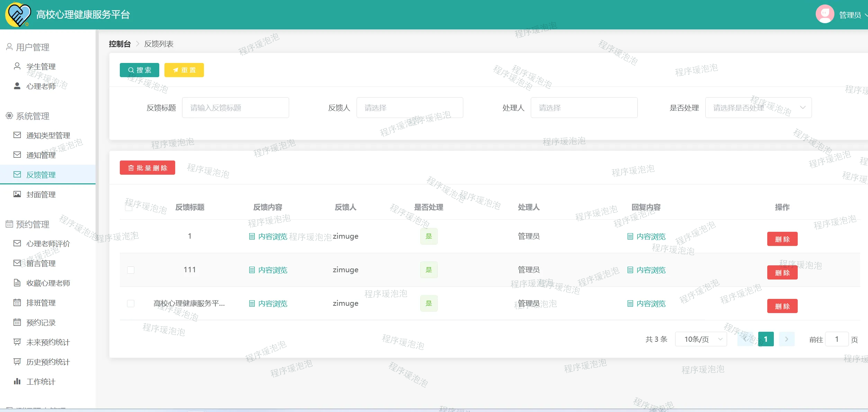
Task: Click the administrator avatar icon
Action: pyautogui.click(x=825, y=14)
